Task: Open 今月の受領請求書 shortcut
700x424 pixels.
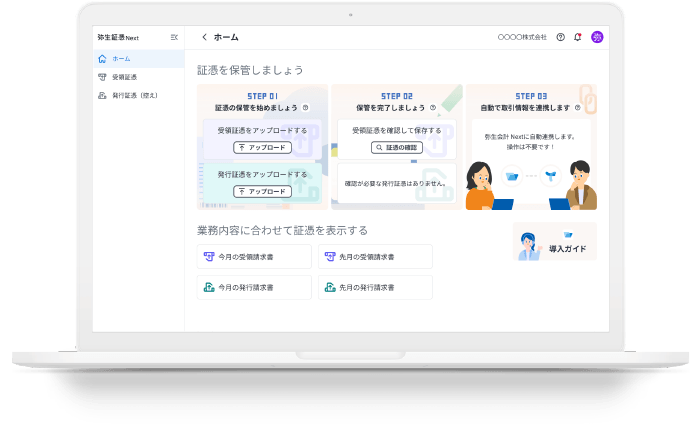Action: pos(254,257)
